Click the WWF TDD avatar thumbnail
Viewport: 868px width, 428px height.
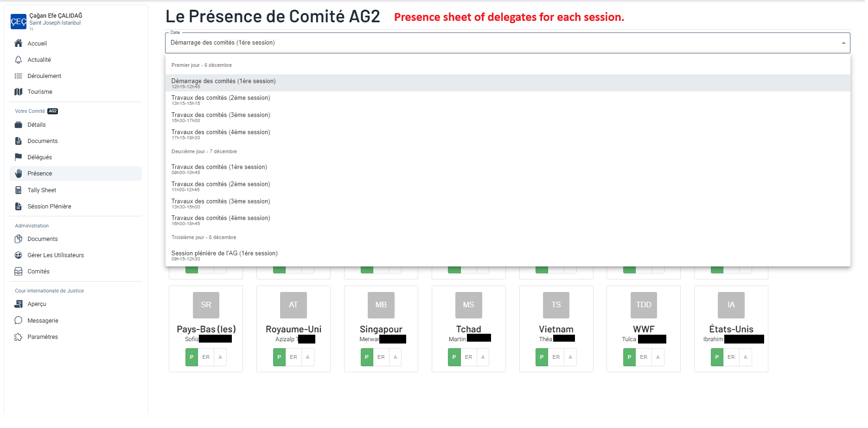(643, 305)
